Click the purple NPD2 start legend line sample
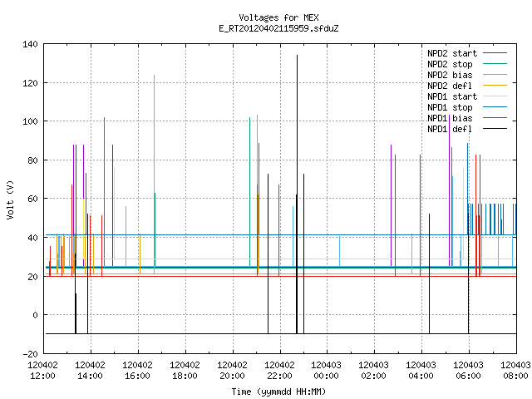The image size is (532, 399). (x=495, y=53)
